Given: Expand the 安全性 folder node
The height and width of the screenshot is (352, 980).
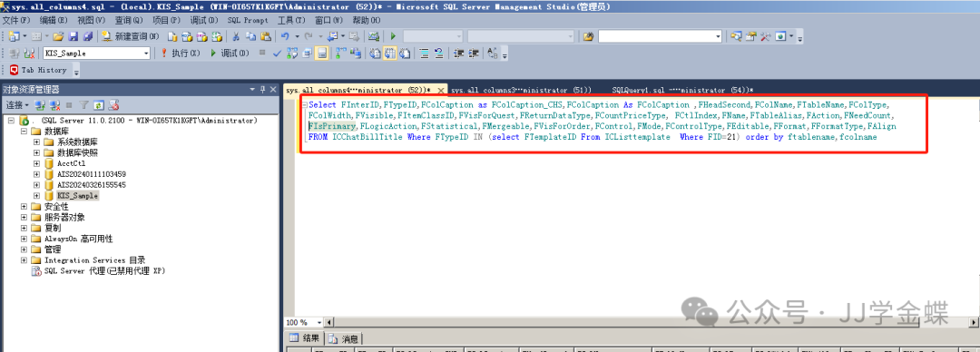Looking at the screenshot, I should coord(24,206).
